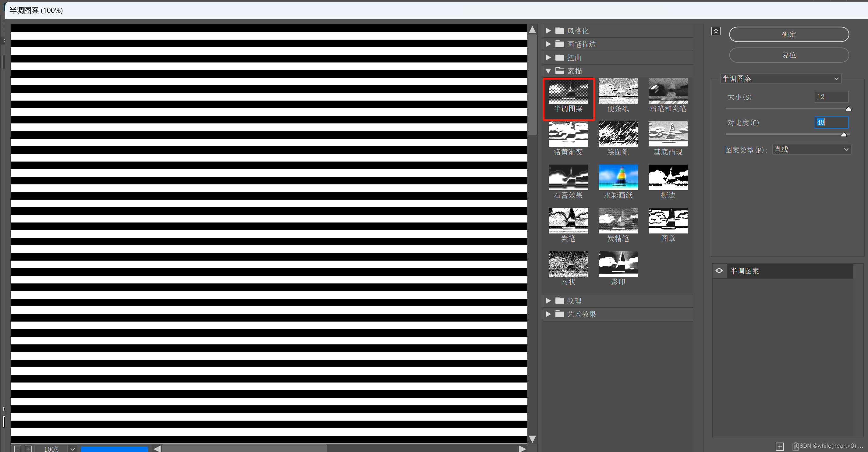
Task: Open the filter name dropdown
Action: click(x=780, y=79)
